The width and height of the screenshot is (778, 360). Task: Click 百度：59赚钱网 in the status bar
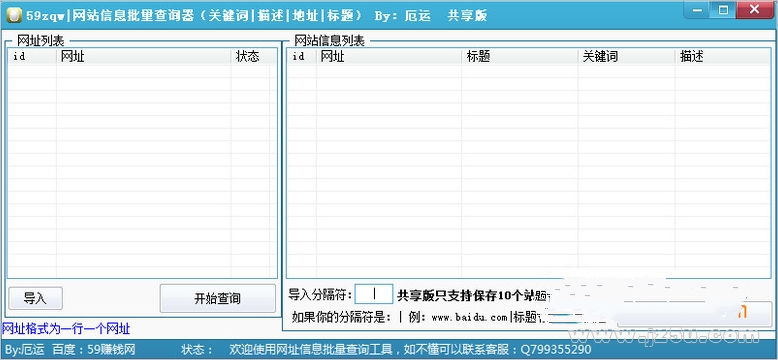94,350
